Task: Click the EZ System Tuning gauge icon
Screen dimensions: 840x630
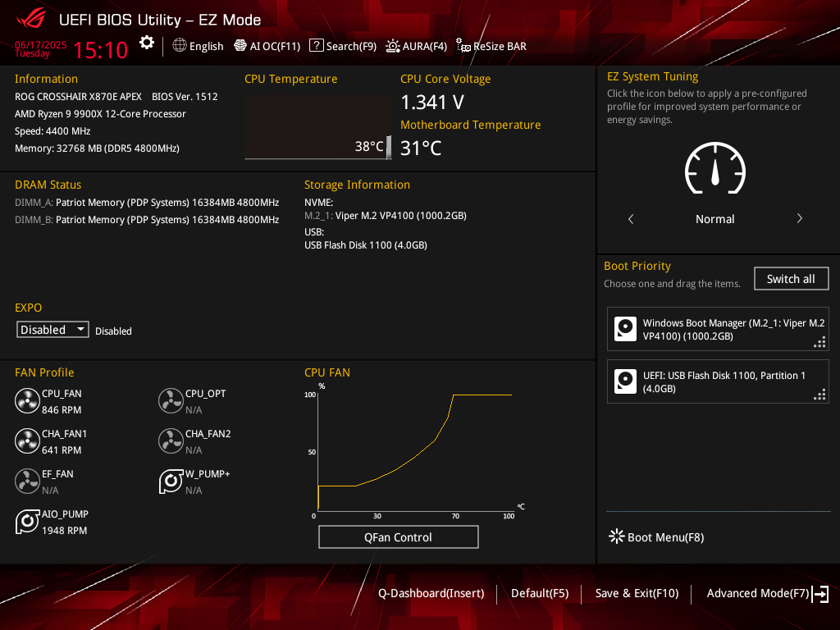Action: [x=715, y=168]
